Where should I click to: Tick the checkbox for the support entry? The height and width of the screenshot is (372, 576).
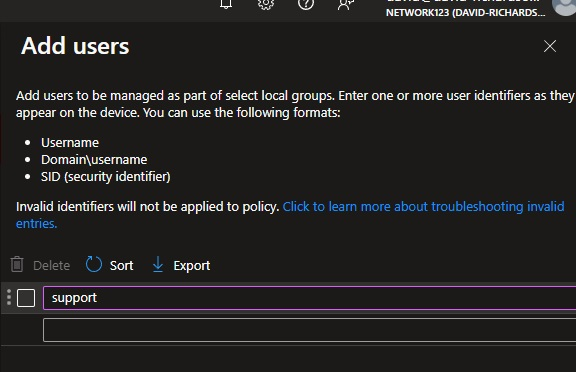[x=26, y=298]
